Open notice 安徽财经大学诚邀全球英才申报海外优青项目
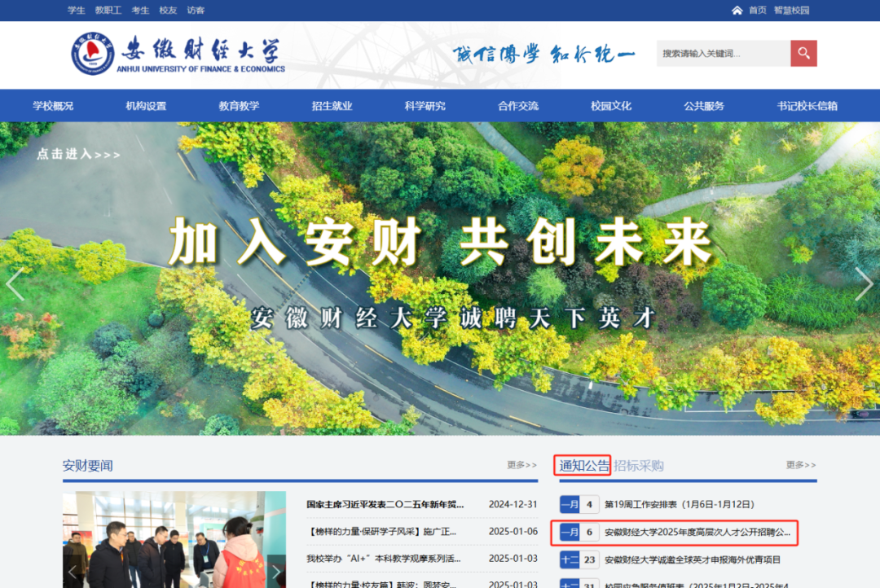 pyautogui.click(x=693, y=559)
